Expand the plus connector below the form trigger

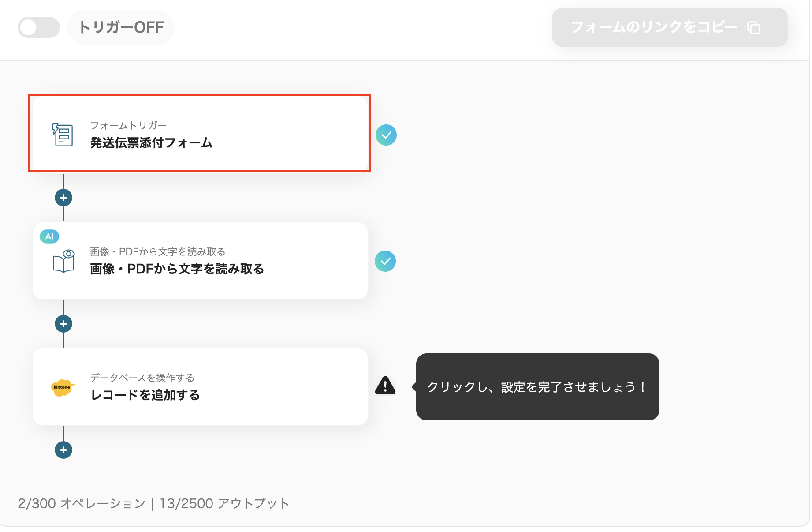pyautogui.click(x=63, y=197)
